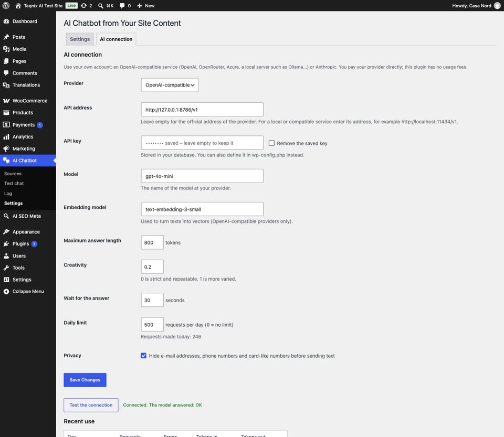The height and width of the screenshot is (437, 504).
Task: Click the Dashboard gauge icon
Action: 6,21
